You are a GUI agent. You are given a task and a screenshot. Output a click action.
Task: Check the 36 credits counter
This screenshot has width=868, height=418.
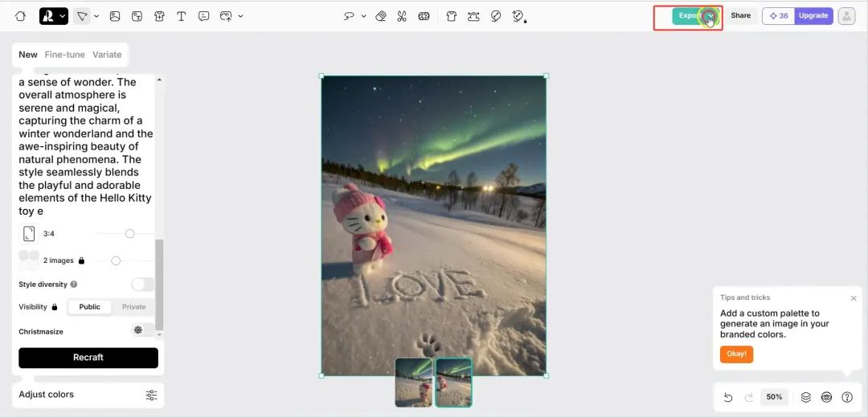click(779, 16)
